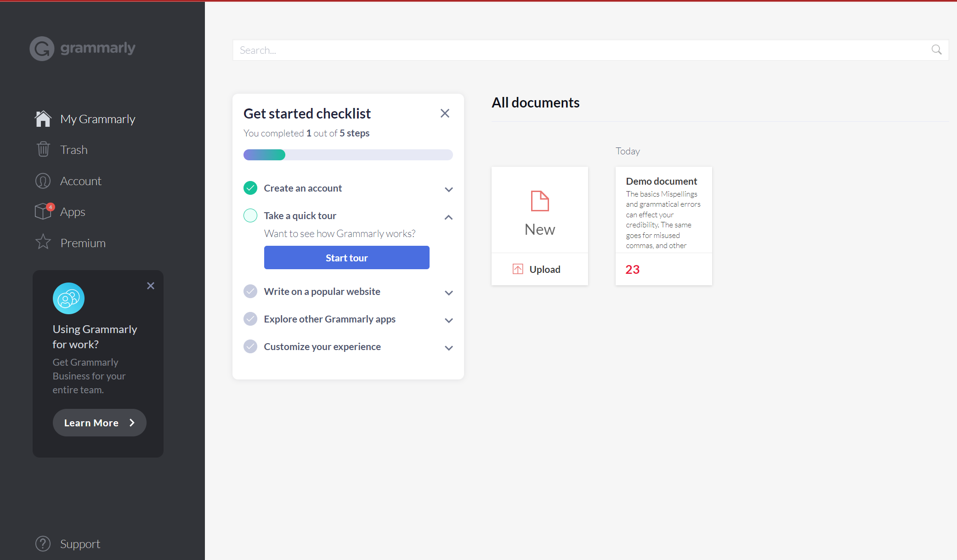Open Support in the sidebar

coord(80,544)
